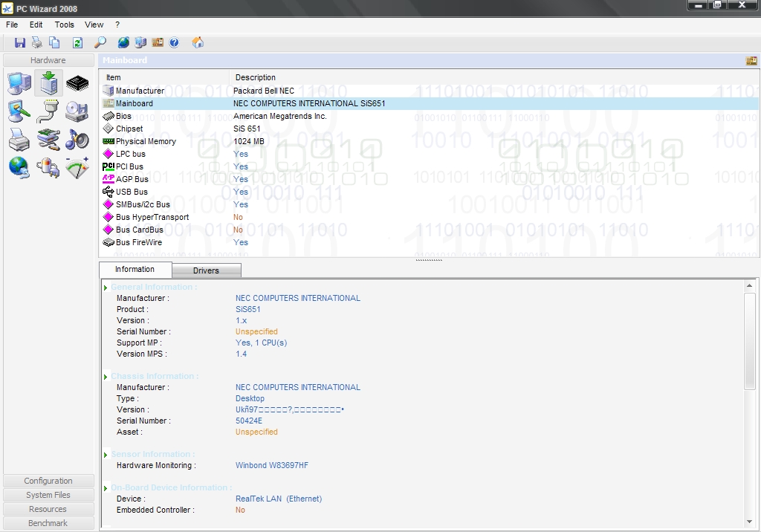Click the Print toolbar icon
Image resolution: width=761 pixels, height=532 pixels.
pyautogui.click(x=37, y=42)
